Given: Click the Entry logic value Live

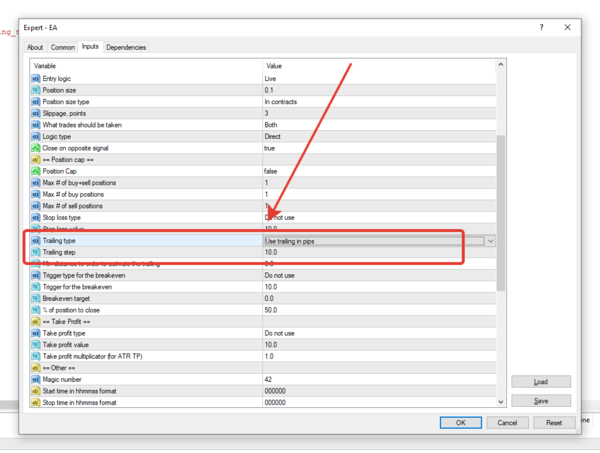Looking at the screenshot, I should tap(270, 79).
